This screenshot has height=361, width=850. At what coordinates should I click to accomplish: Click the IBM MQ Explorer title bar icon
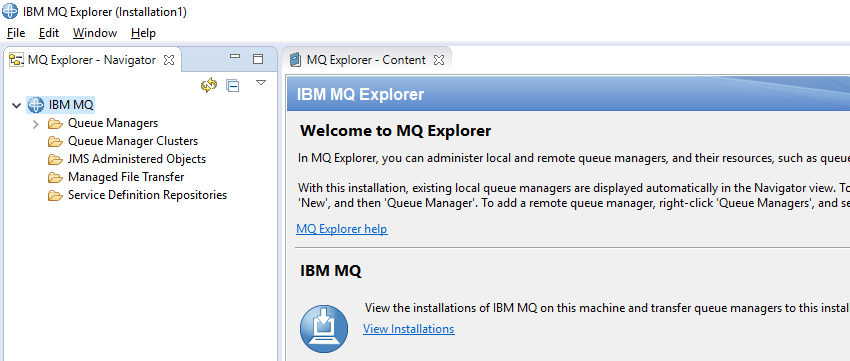click(10, 11)
